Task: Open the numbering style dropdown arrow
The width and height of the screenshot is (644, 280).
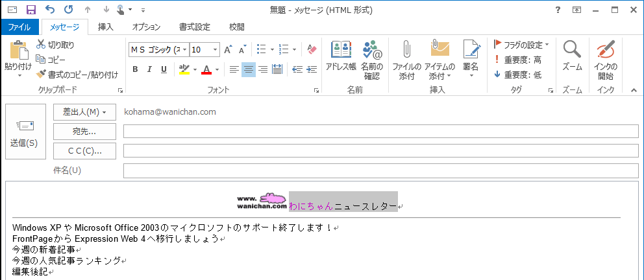Action: coord(295,50)
